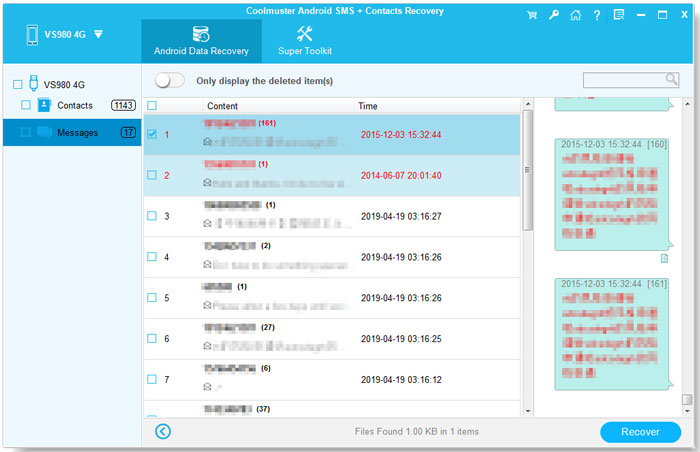Open the feedback note icon in title bar
Image resolution: width=700 pixels, height=452 pixels.
[619, 15]
